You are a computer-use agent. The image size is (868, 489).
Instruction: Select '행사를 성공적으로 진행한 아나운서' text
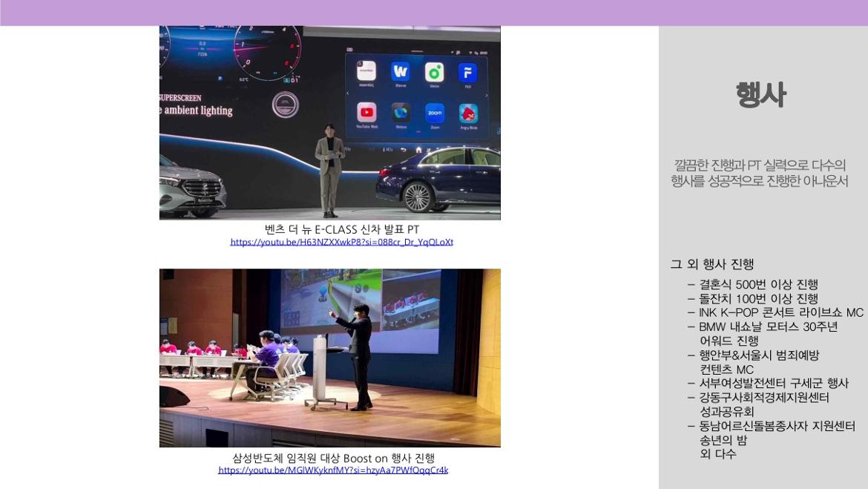tap(760, 181)
